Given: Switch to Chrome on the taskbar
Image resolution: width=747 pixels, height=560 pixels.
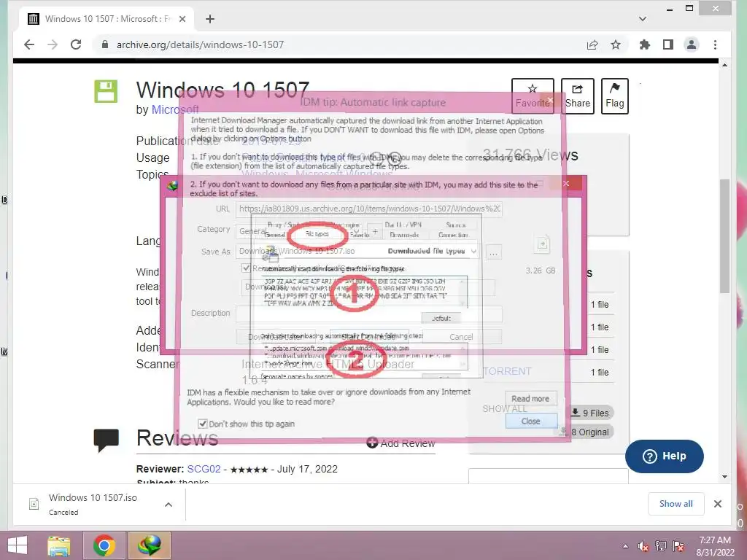Looking at the screenshot, I should pos(104,545).
